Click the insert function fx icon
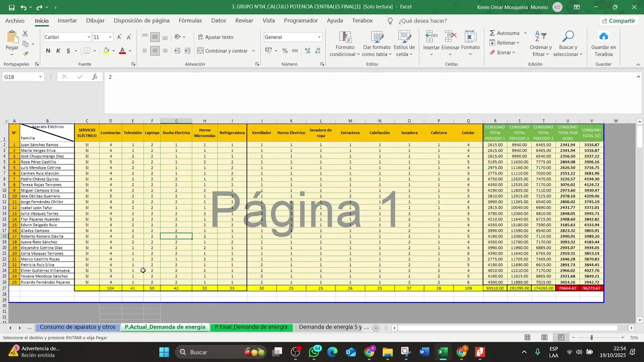The width and height of the screenshot is (644, 362). [95, 77]
